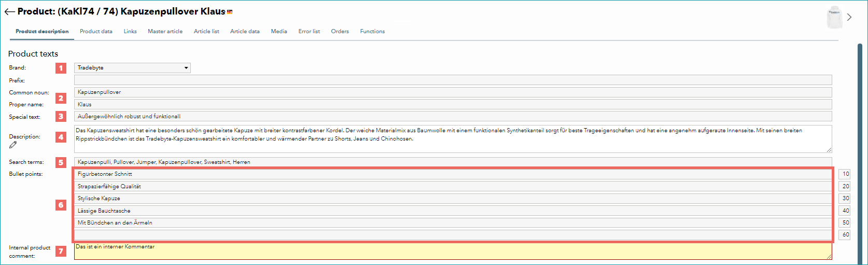Click the sort order field 60

coord(845,235)
